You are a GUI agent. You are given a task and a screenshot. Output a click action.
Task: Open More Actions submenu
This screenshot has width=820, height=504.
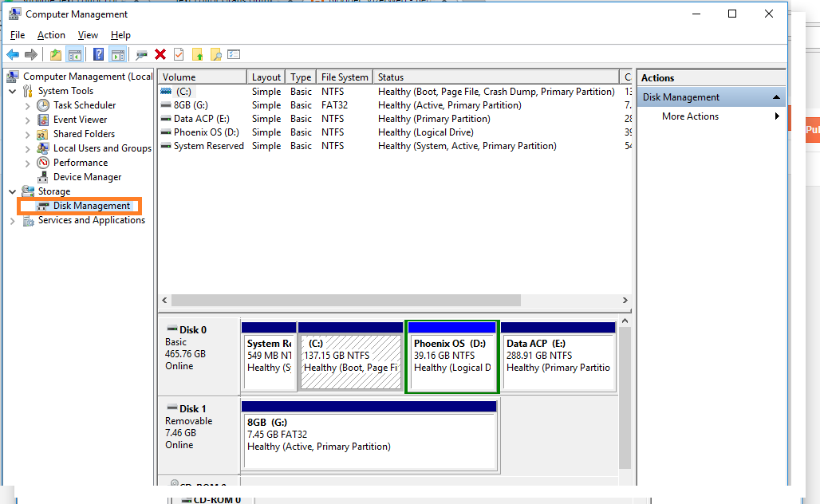coord(712,116)
